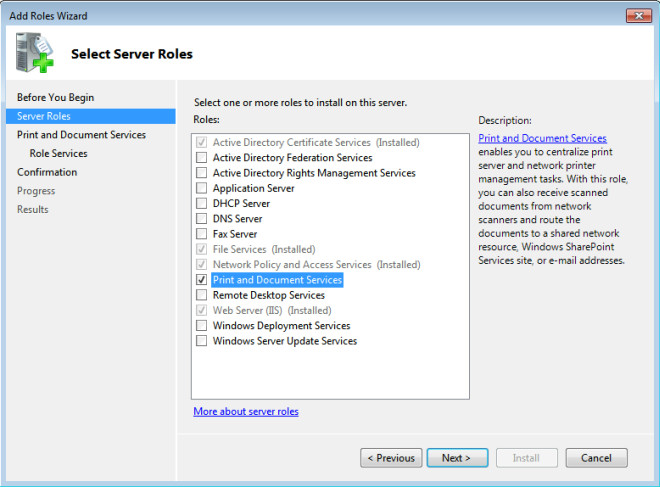Screen dimensions: 660x487
Task: Enable the Fax Server role checkbox
Action: [202, 234]
